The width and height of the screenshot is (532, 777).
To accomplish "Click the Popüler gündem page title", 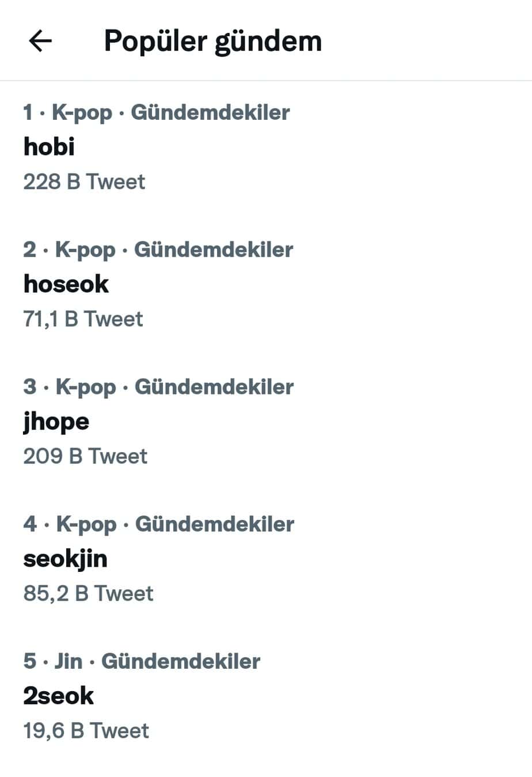I will (x=212, y=41).
